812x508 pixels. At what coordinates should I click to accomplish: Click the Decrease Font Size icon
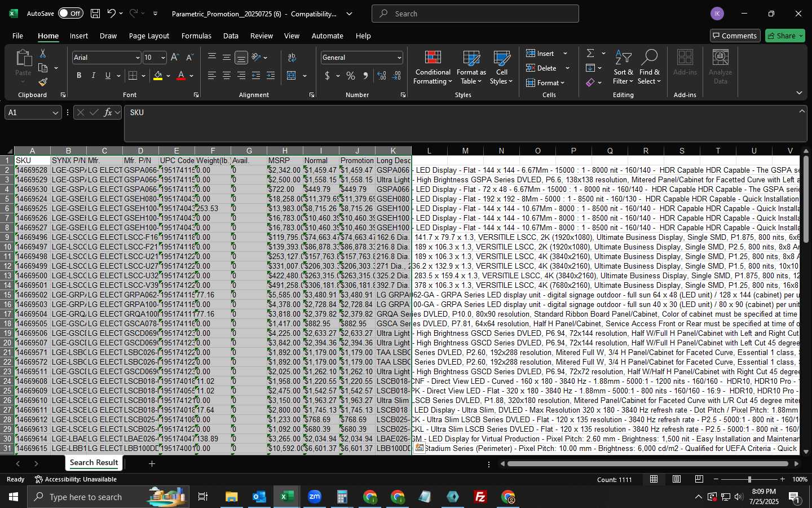tap(189, 58)
